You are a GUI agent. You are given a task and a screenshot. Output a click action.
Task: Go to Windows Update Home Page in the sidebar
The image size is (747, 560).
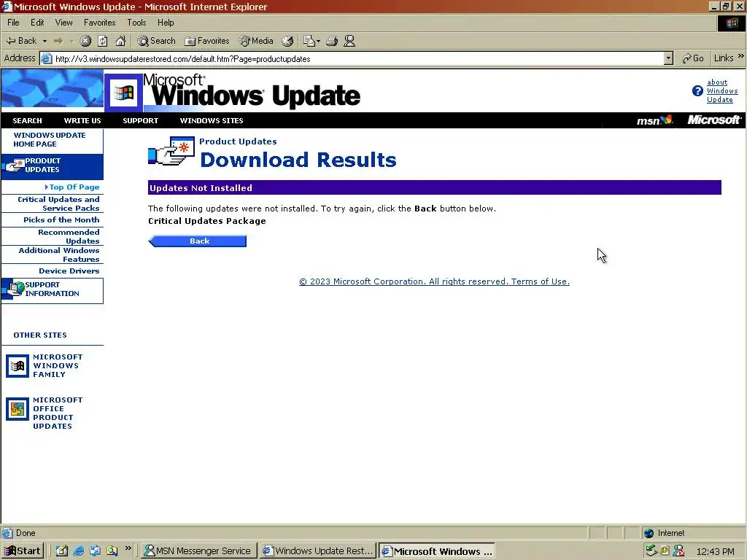(50, 139)
